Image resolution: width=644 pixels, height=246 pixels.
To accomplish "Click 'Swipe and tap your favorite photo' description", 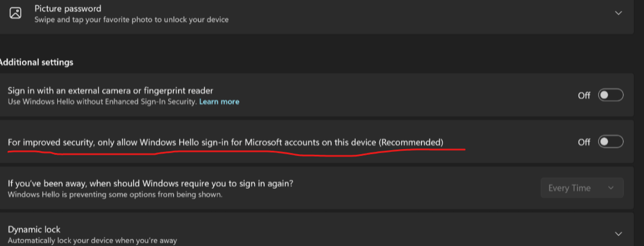I will click(x=131, y=20).
